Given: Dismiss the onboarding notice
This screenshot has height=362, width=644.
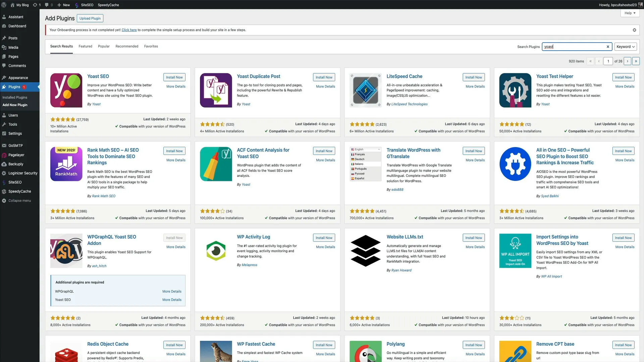Looking at the screenshot, I should coord(634,30).
